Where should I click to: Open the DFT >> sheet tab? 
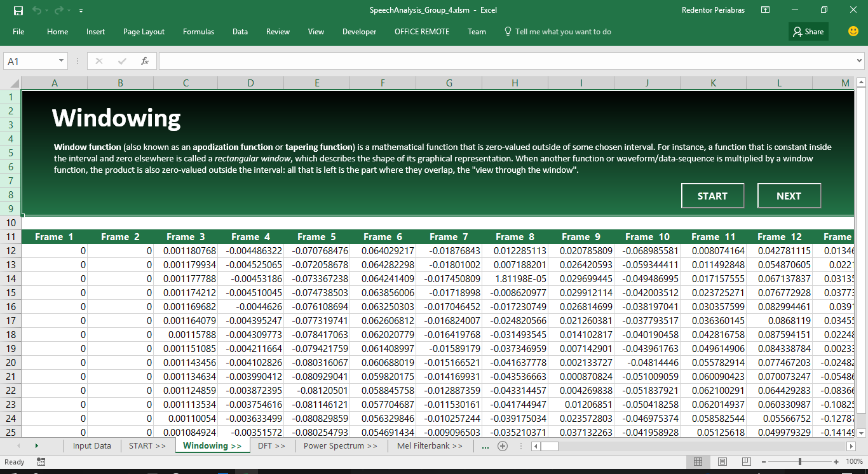272,446
